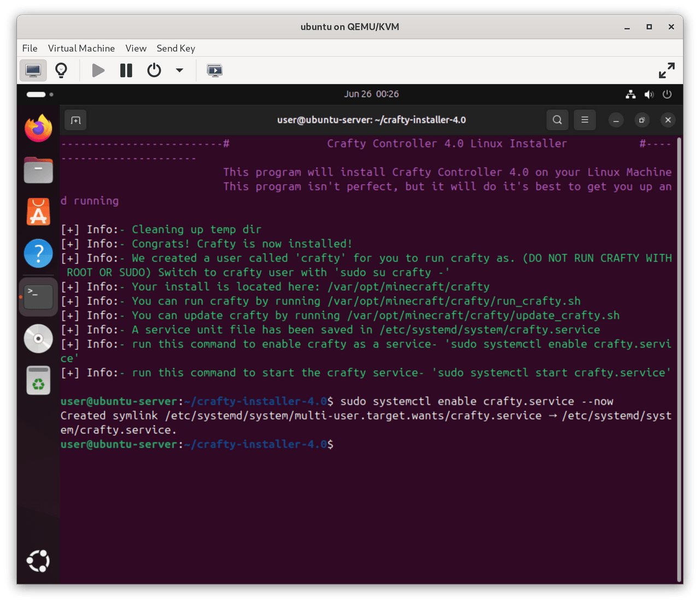The image size is (700, 603).
Task: Select the Terminal dock icon
Action: [38, 297]
